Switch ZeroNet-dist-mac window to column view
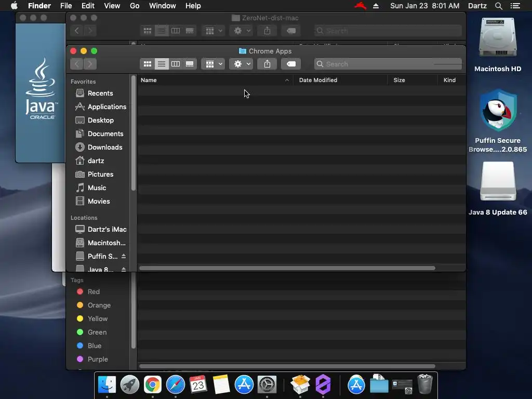 (176, 31)
